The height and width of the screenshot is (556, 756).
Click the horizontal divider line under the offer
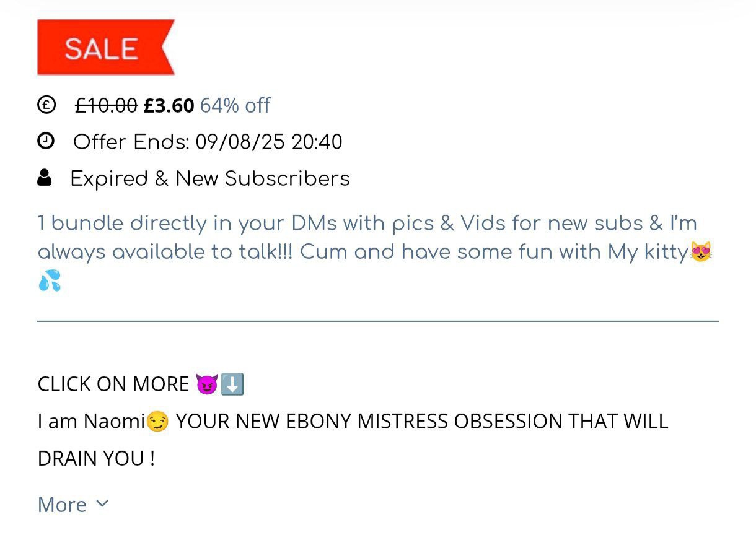[378, 321]
